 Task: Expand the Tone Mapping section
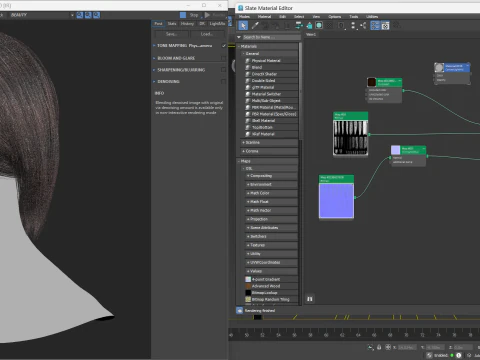coord(154,46)
